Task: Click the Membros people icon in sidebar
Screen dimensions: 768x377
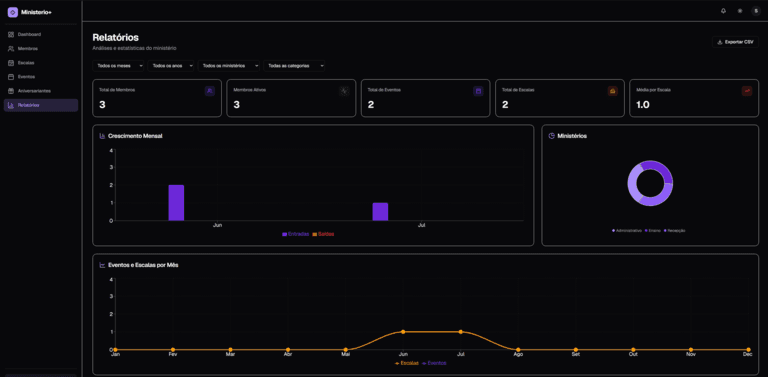Action: coord(11,48)
